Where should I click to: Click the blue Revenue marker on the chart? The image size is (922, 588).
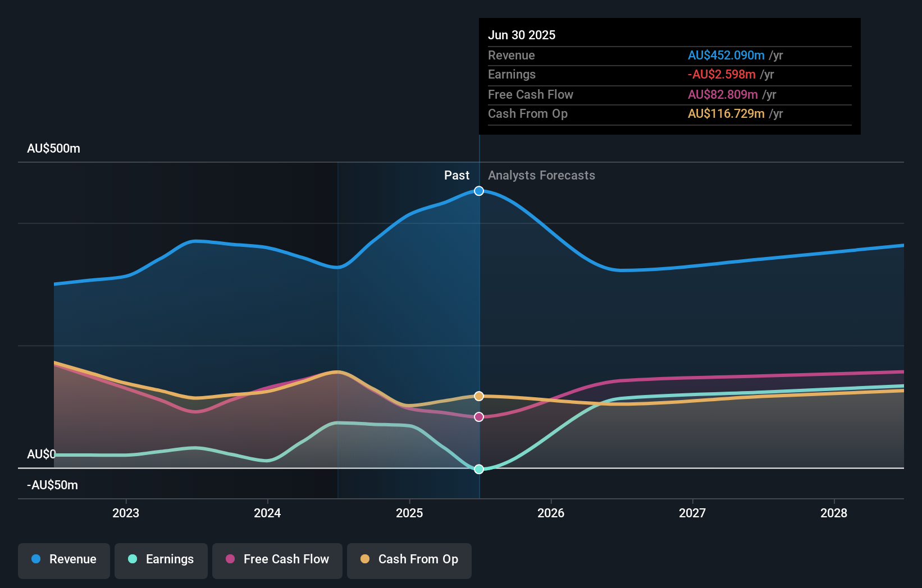click(478, 191)
